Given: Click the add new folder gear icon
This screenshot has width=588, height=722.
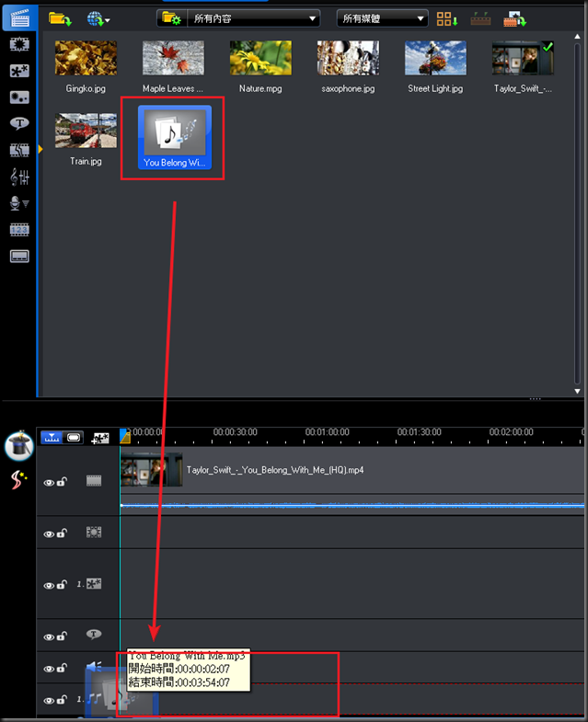Looking at the screenshot, I should [171, 19].
